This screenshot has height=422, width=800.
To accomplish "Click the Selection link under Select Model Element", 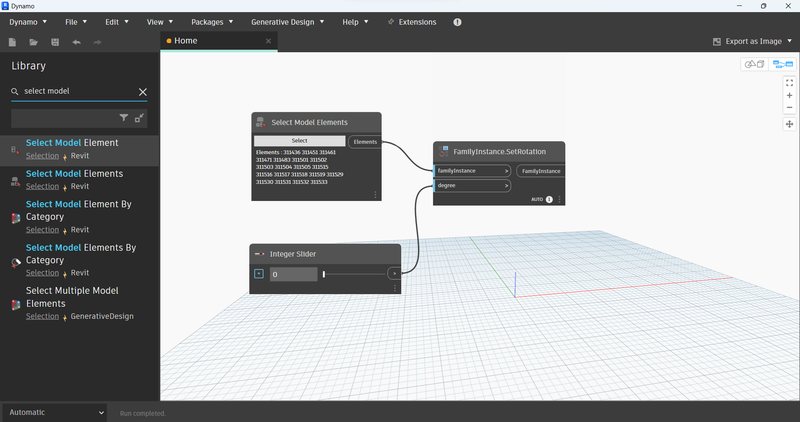I will click(x=42, y=156).
